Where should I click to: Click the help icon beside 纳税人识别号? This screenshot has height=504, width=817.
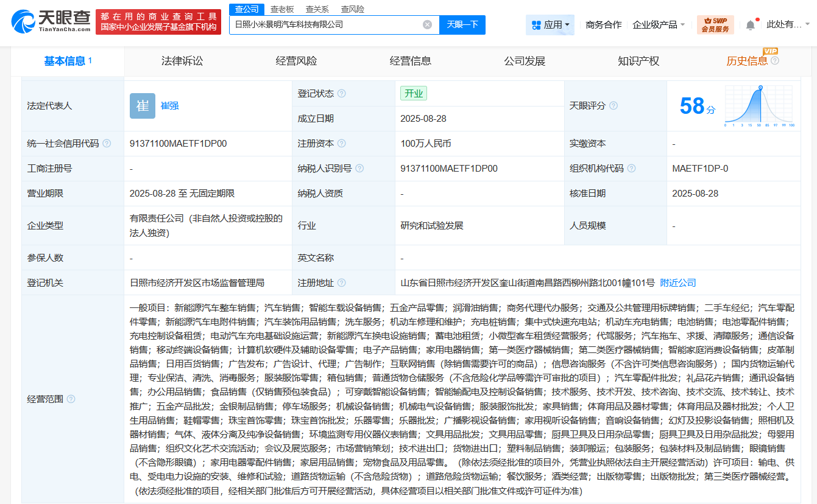359,168
